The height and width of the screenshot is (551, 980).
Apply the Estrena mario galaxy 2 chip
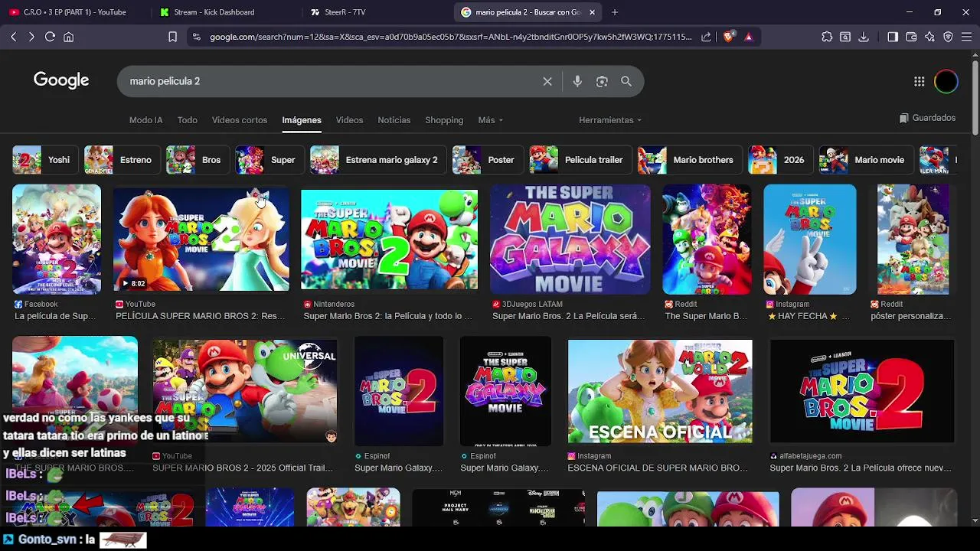coord(378,160)
